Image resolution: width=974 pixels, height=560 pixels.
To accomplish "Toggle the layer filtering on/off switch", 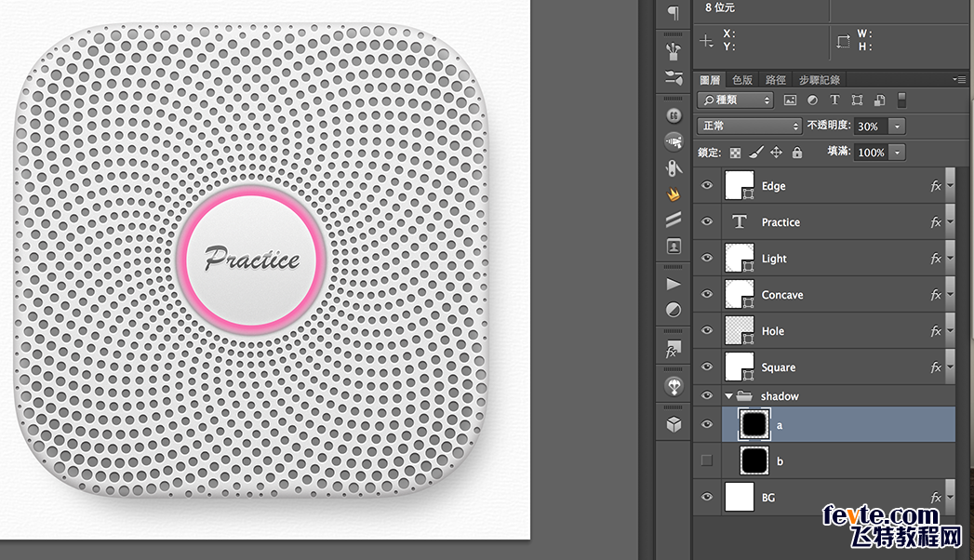I will (902, 100).
